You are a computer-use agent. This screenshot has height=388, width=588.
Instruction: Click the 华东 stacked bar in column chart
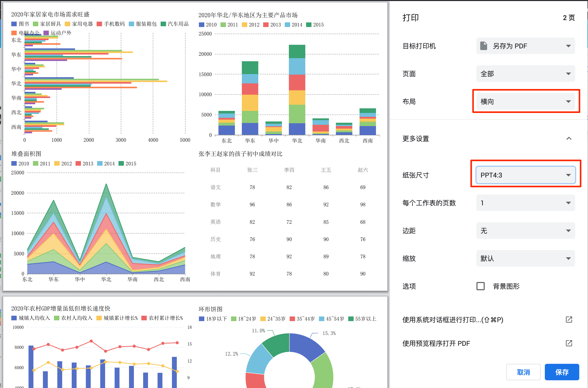250,98
